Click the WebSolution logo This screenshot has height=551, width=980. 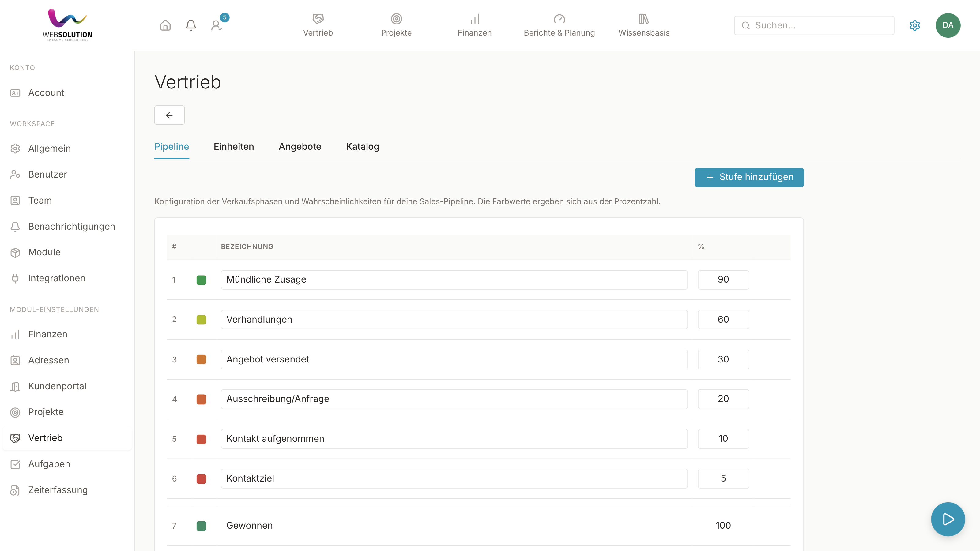pos(67,25)
